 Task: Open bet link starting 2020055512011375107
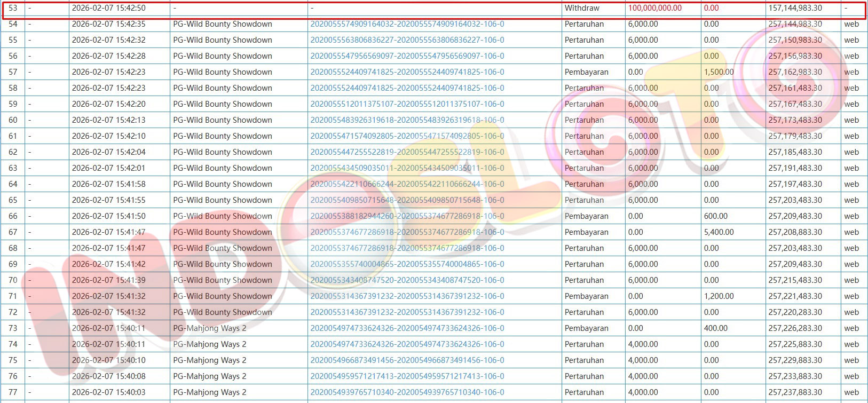[407, 104]
